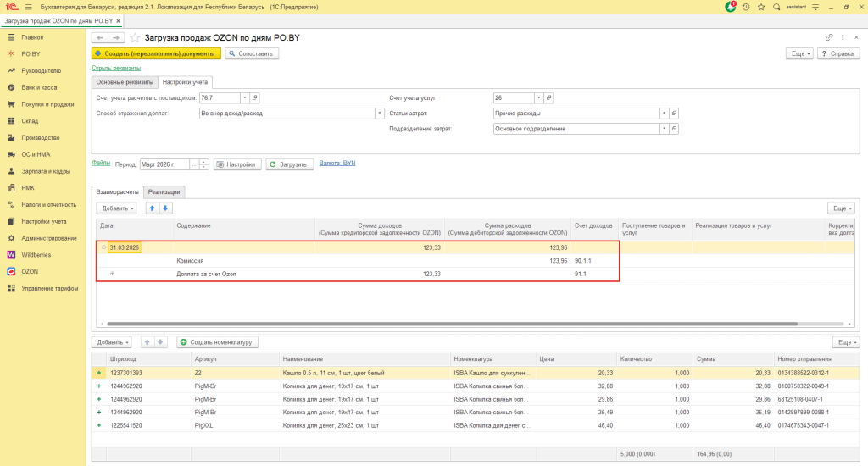
Task: Open notifications bell icon
Action: [x=730, y=7]
